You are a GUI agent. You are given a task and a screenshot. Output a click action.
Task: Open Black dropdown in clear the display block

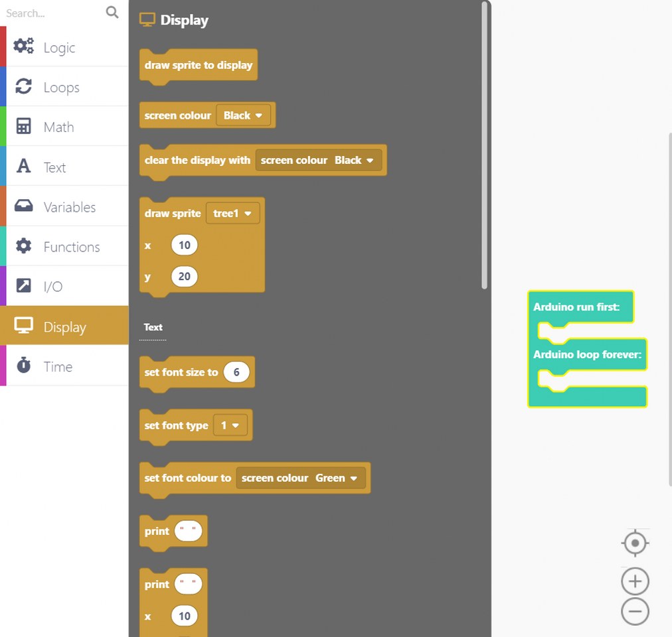click(354, 160)
